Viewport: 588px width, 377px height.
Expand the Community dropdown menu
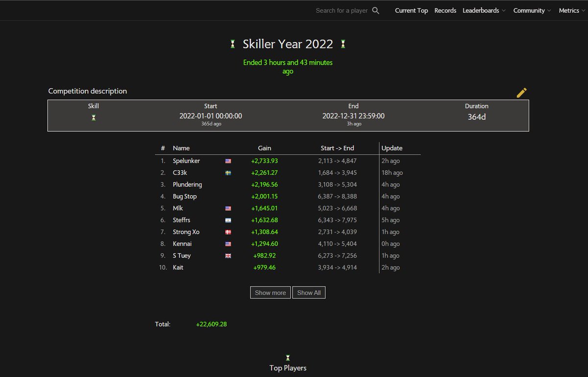tap(532, 10)
